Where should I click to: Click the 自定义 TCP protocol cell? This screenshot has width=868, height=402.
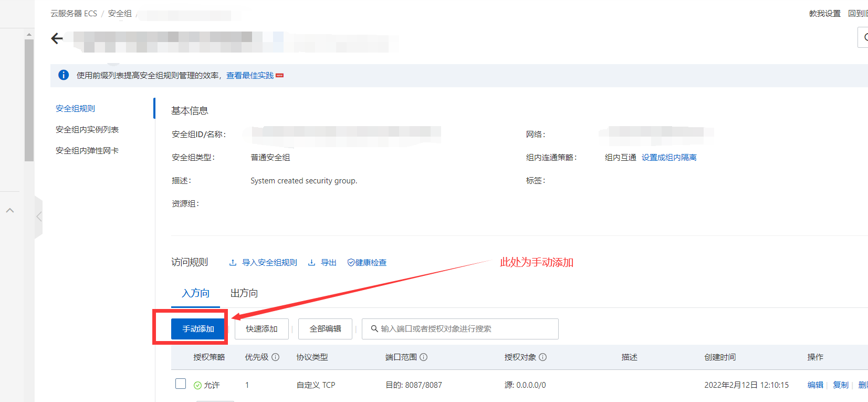coord(316,385)
